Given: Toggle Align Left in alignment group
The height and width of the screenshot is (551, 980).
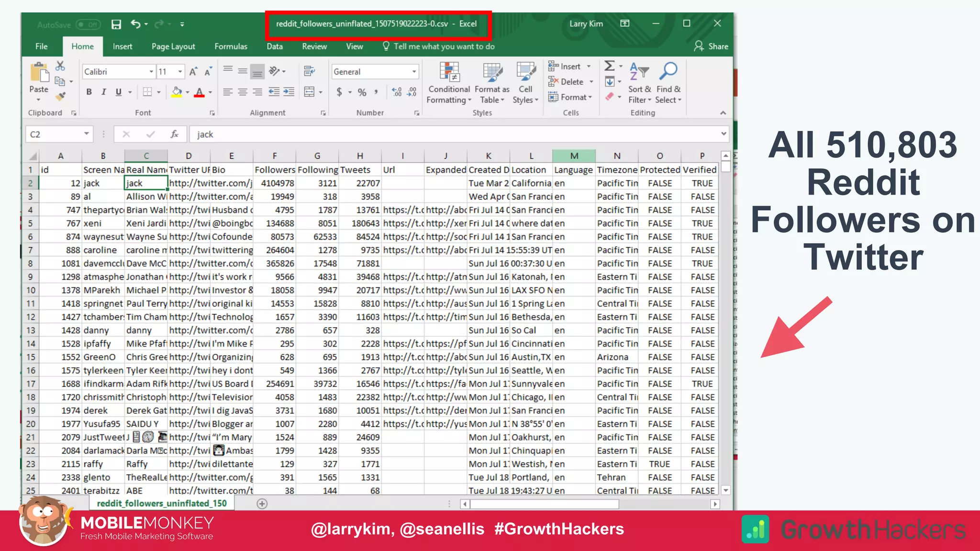Looking at the screenshot, I should click(x=228, y=92).
